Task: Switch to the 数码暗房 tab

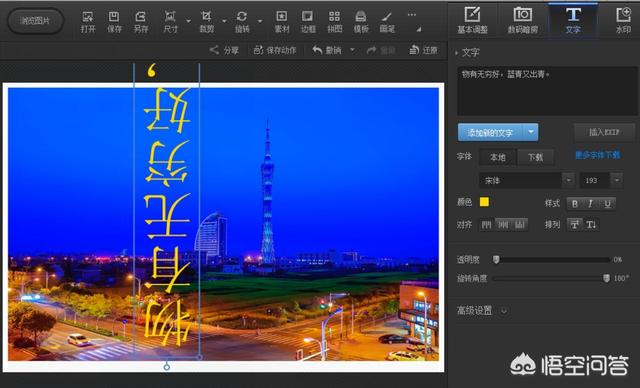Action: point(523,20)
